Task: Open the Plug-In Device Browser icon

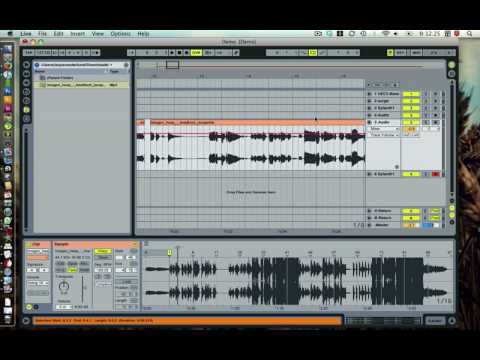Action: pyautogui.click(x=27, y=83)
